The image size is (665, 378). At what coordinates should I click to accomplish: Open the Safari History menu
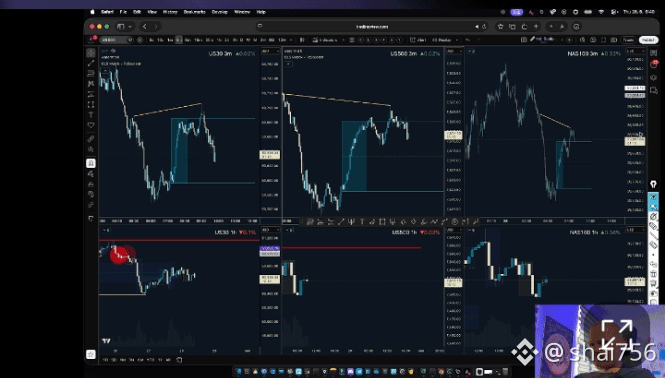pos(170,12)
